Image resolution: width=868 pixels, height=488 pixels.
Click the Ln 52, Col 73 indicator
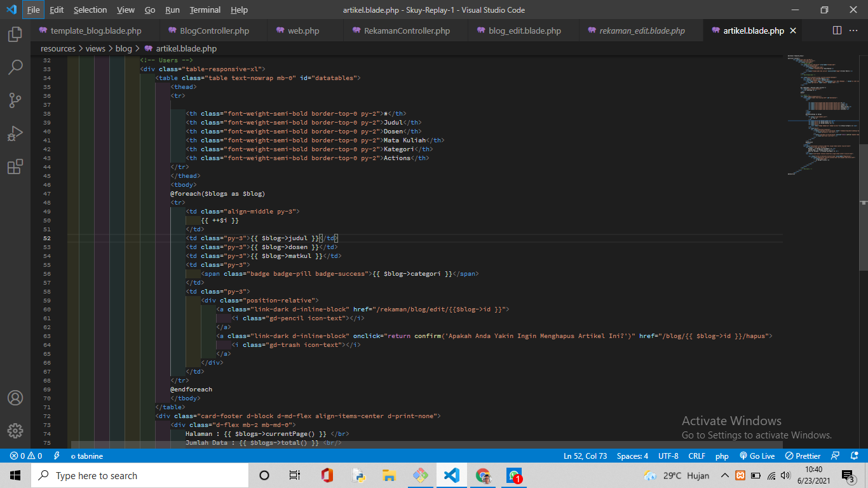(585, 456)
